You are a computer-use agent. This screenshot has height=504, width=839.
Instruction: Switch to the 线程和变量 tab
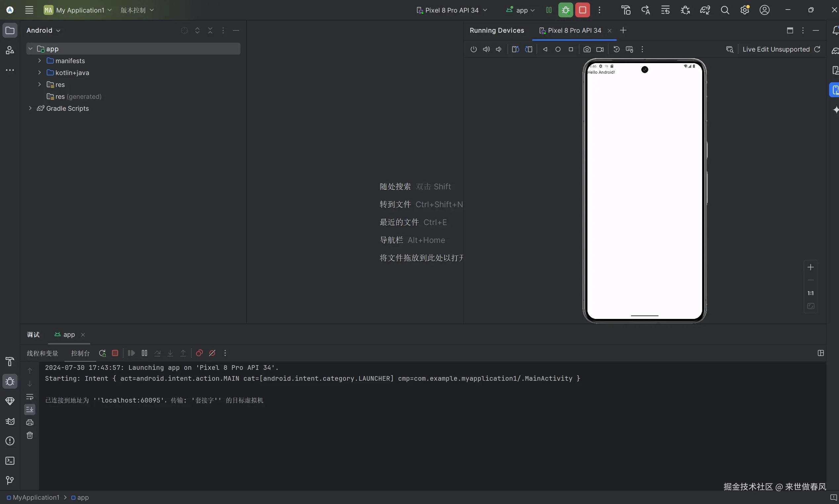pos(42,353)
